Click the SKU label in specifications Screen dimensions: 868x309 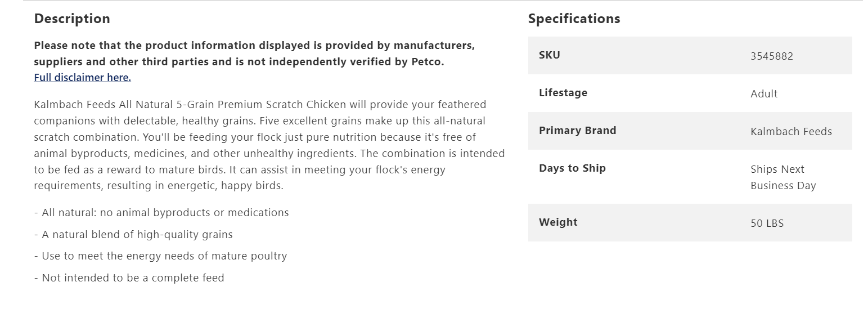tap(550, 55)
